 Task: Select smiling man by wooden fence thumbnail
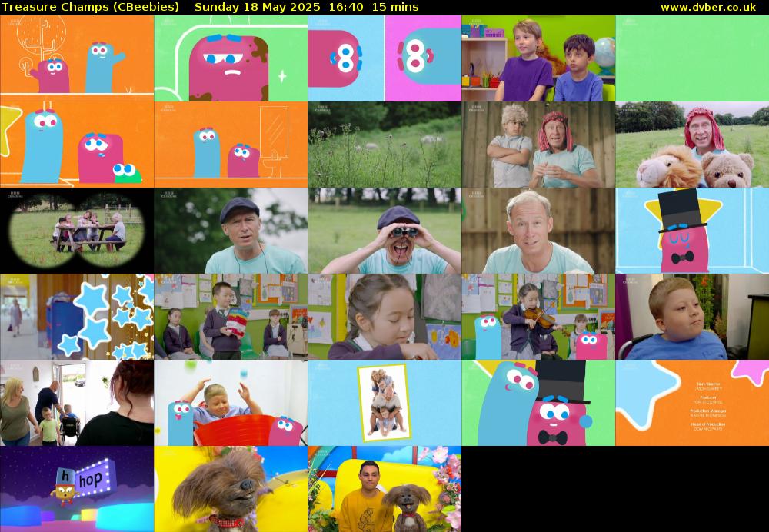pos(538,231)
